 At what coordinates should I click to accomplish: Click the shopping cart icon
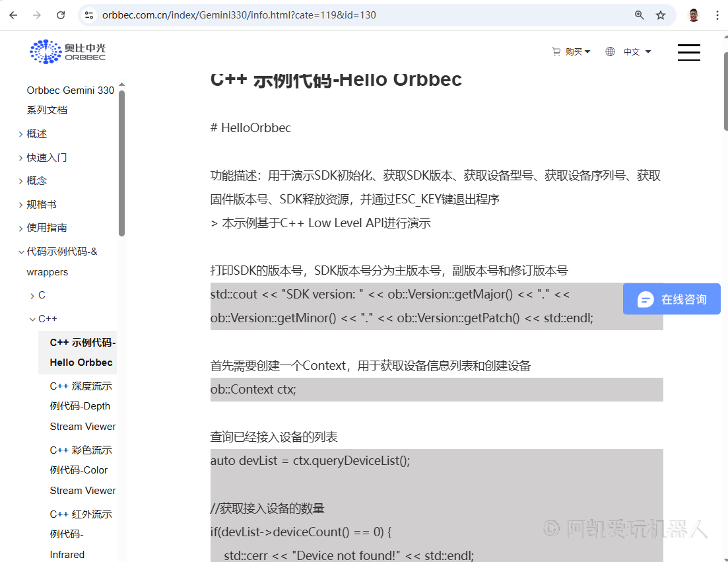(556, 52)
